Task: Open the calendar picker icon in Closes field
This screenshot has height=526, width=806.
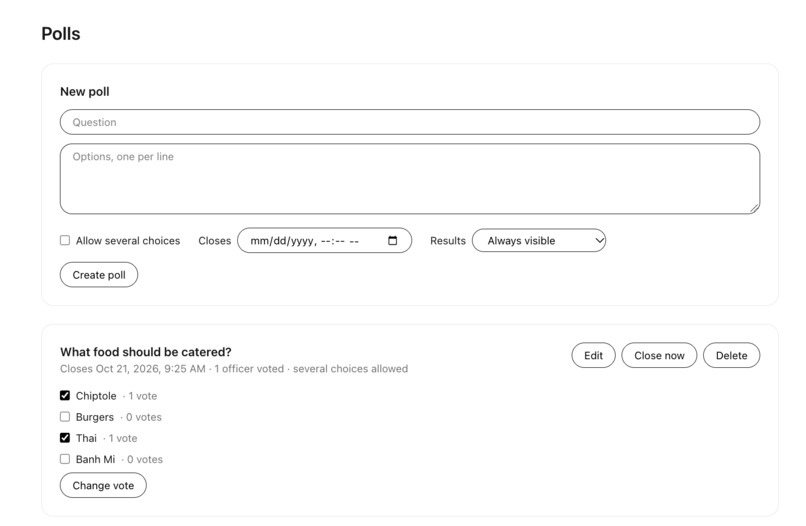Action: point(393,240)
